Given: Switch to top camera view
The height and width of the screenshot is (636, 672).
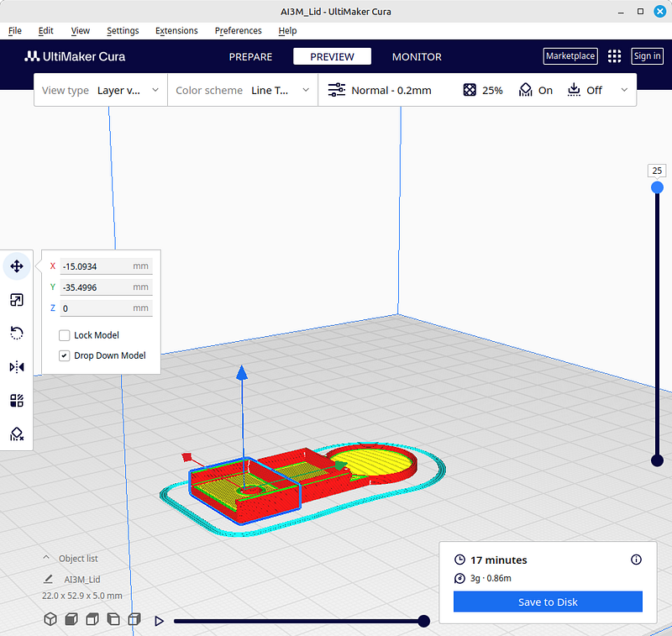Looking at the screenshot, I should [x=92, y=619].
